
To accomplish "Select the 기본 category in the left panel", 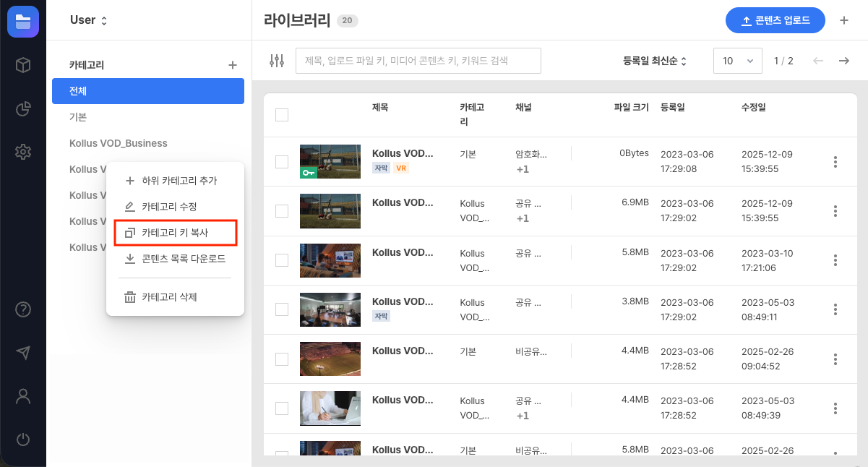I will pos(78,117).
